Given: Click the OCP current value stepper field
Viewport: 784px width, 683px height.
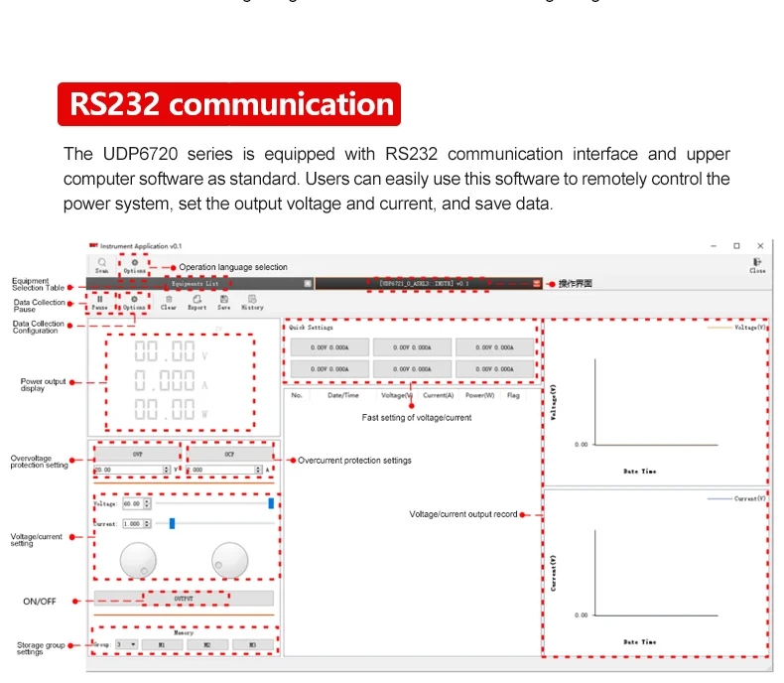Looking at the screenshot, I should click(224, 470).
